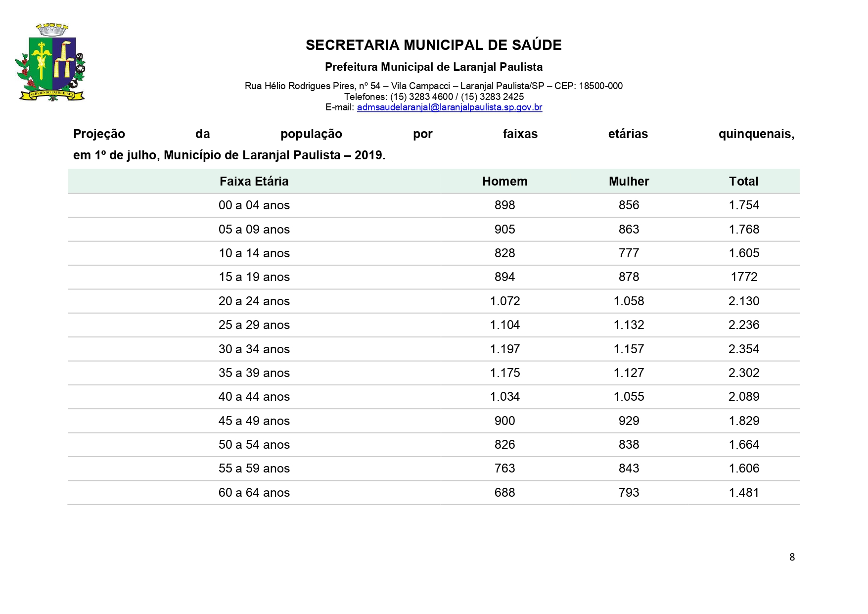
Task: Click Mulher value 838
Action: click(x=629, y=445)
